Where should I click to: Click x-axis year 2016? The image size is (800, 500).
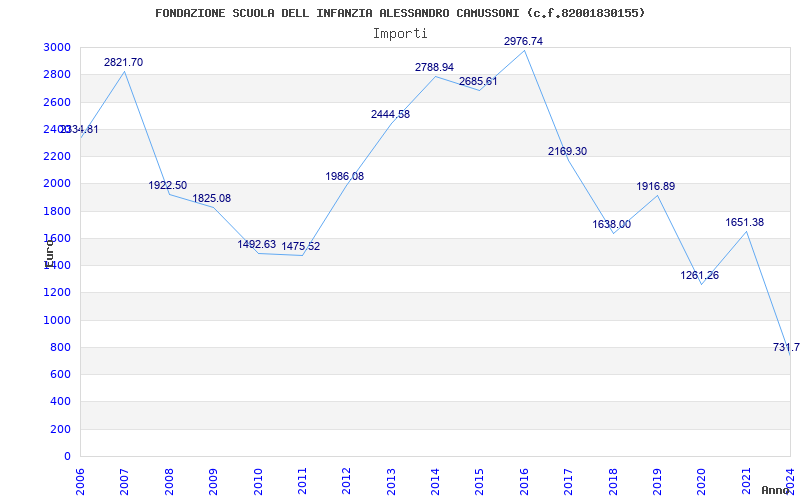(524, 481)
